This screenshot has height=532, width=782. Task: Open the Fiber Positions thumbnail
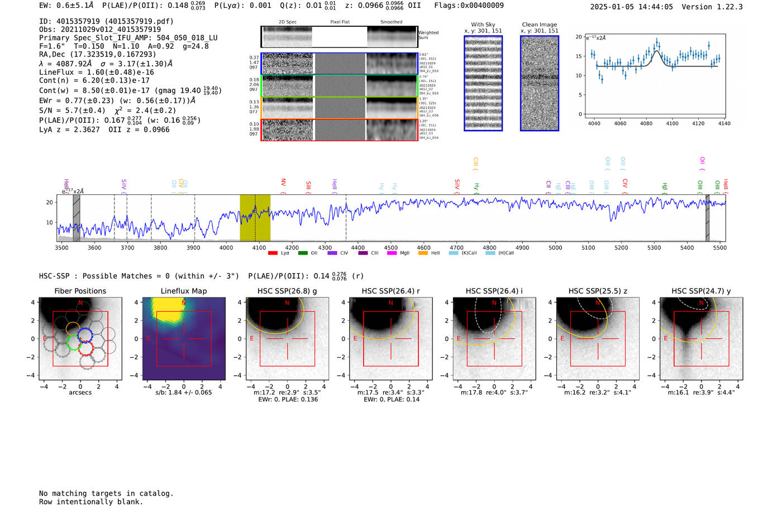click(x=80, y=338)
